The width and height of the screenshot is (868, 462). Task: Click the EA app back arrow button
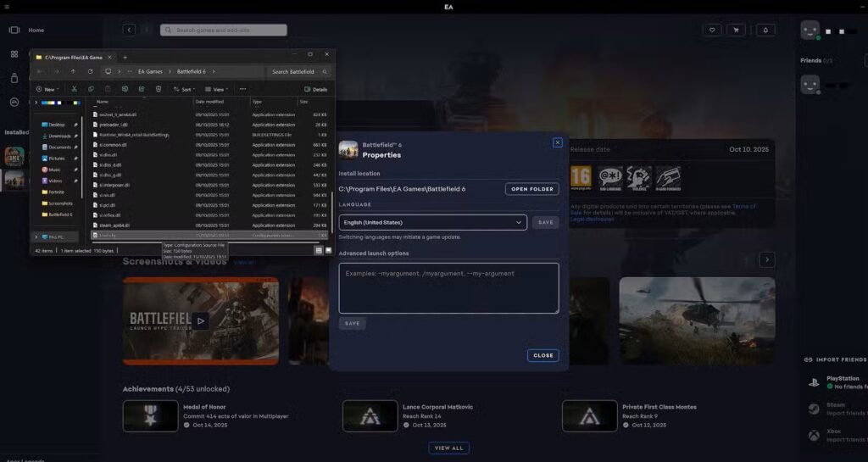129,30
